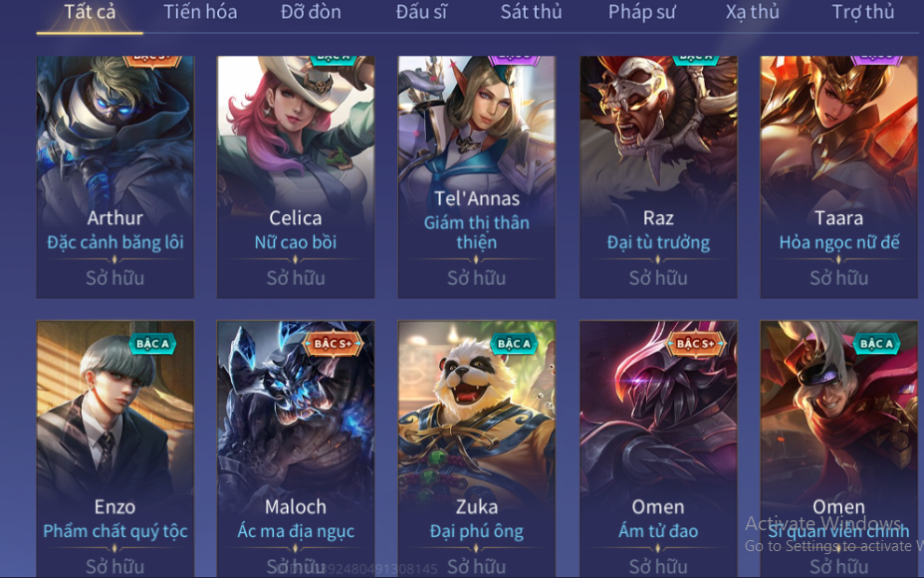The image size is (924, 578).
Task: Open Zuka Đại phú ông skin card
Action: point(477,449)
